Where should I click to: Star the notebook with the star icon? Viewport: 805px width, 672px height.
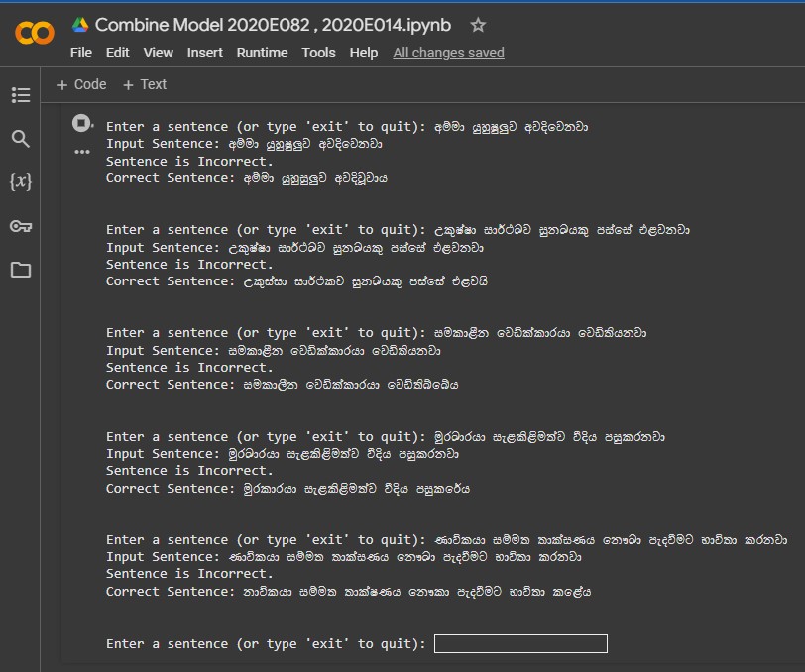[x=478, y=25]
